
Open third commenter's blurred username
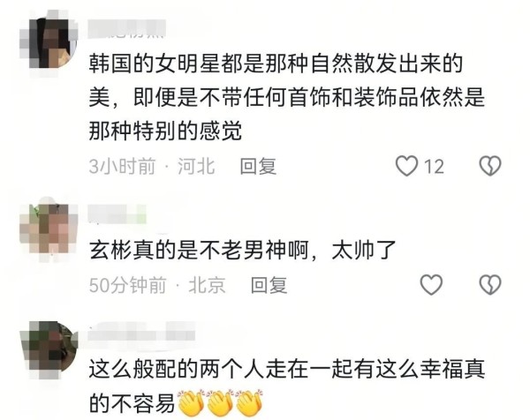[141, 332]
